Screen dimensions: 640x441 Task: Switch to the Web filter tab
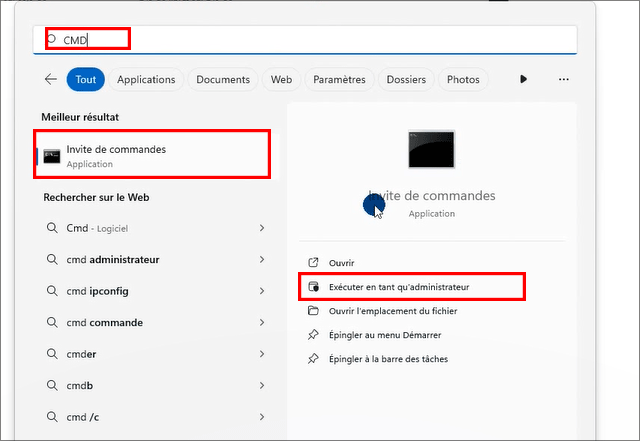281,79
